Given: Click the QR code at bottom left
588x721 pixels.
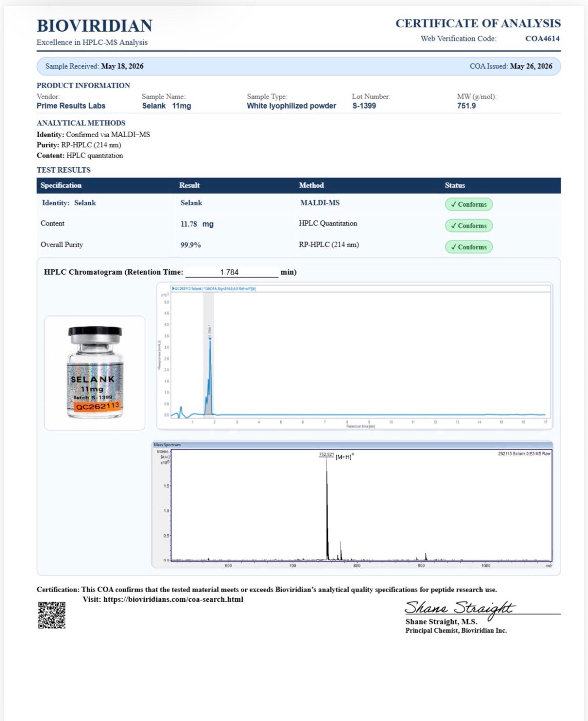Looking at the screenshot, I should (52, 615).
